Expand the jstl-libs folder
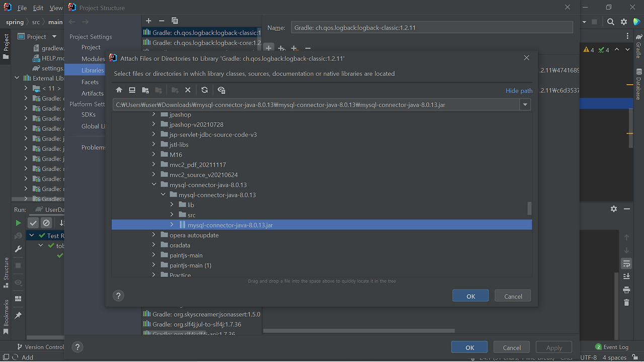The width and height of the screenshot is (644, 362). (154, 145)
